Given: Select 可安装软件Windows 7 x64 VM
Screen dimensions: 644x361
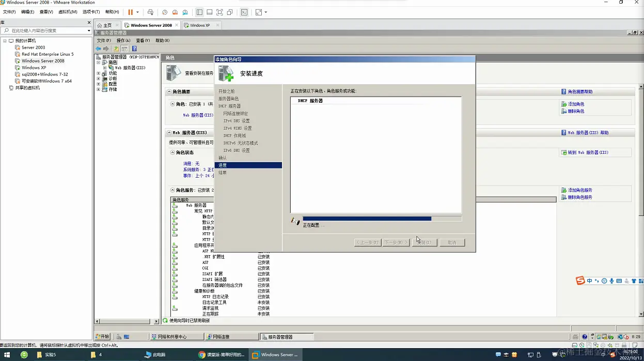Looking at the screenshot, I should [x=46, y=81].
